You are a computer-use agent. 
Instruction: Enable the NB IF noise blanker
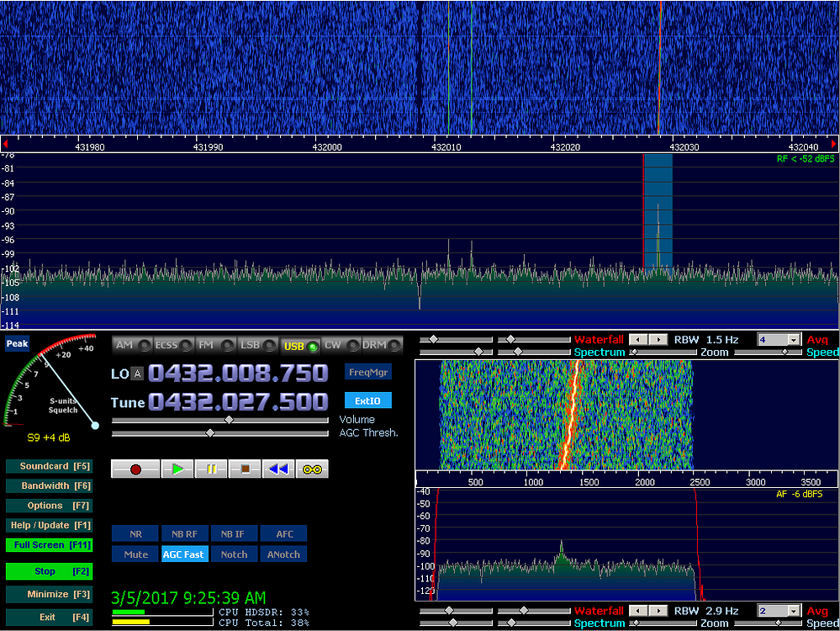point(234,534)
